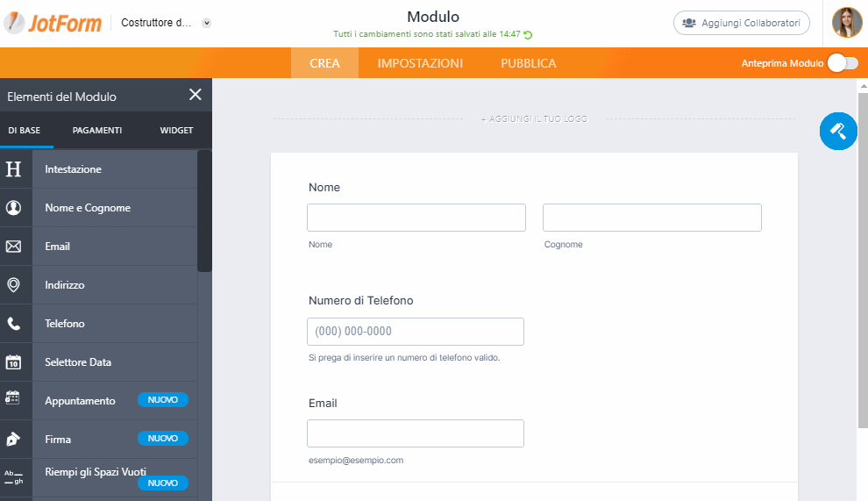Click the Numero di Telefono input field
The height and width of the screenshot is (501, 868).
(416, 332)
